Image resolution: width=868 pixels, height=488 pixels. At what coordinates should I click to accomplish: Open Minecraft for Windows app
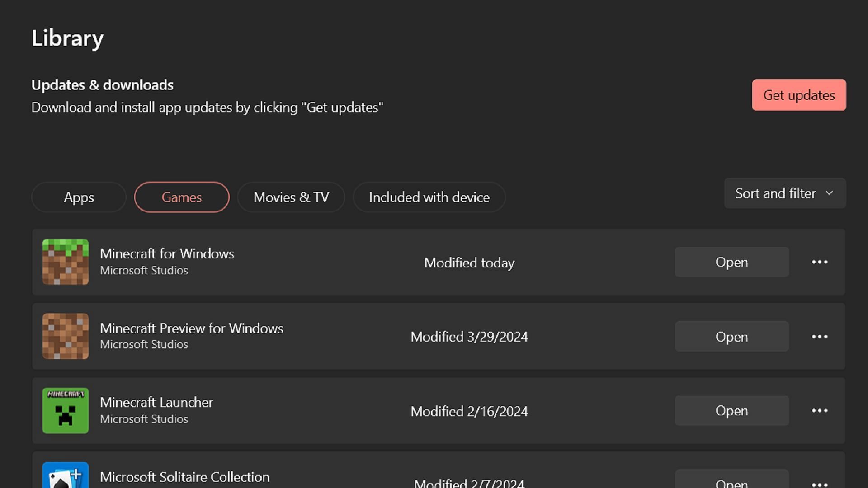click(731, 262)
